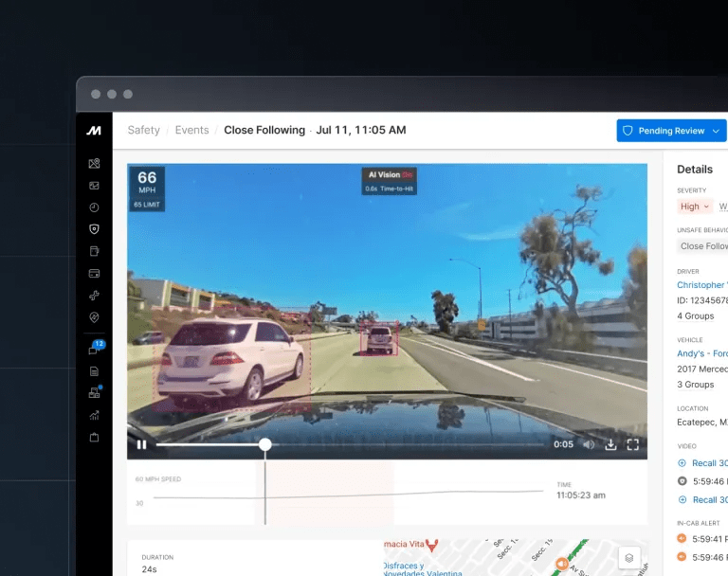The width and height of the screenshot is (728, 576).
Task: Open the clock history sidebar icon
Action: pos(94,207)
